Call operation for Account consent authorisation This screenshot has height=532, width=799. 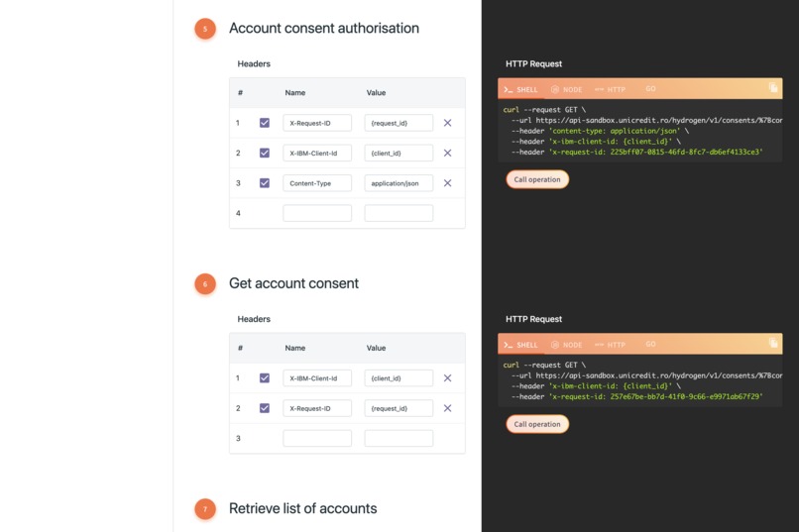pyautogui.click(x=537, y=179)
